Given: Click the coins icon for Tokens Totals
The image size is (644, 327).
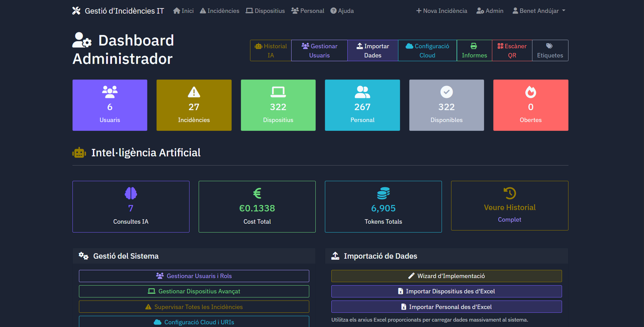Looking at the screenshot, I should point(383,193).
